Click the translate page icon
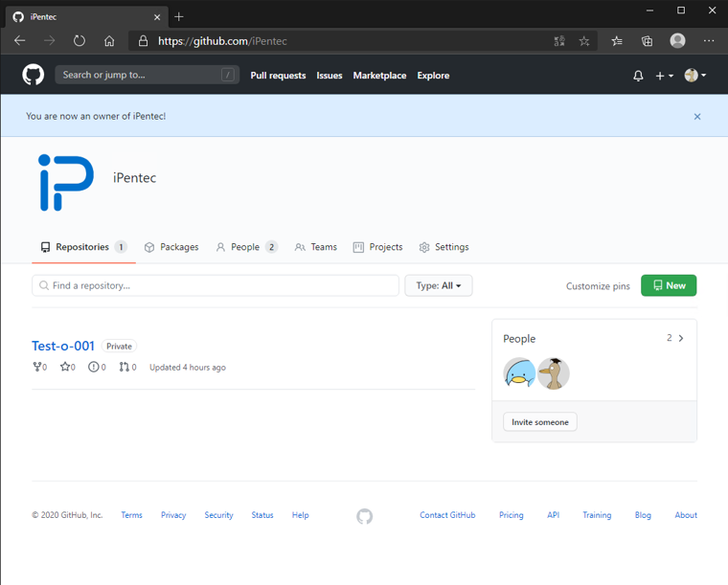 559,41
